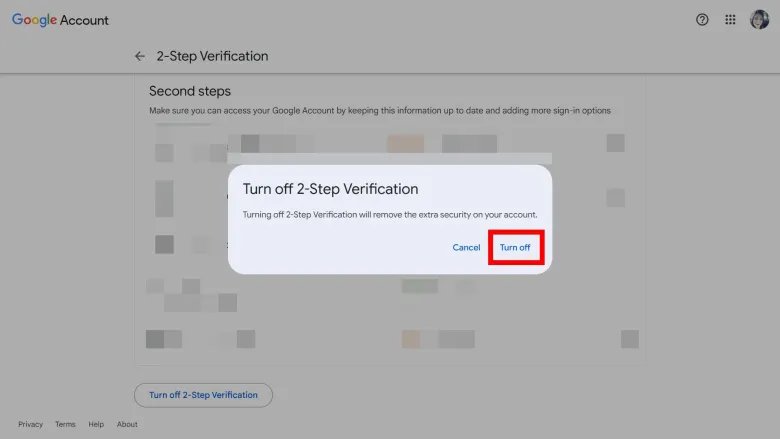Click the dialog warning about extra security

point(390,215)
